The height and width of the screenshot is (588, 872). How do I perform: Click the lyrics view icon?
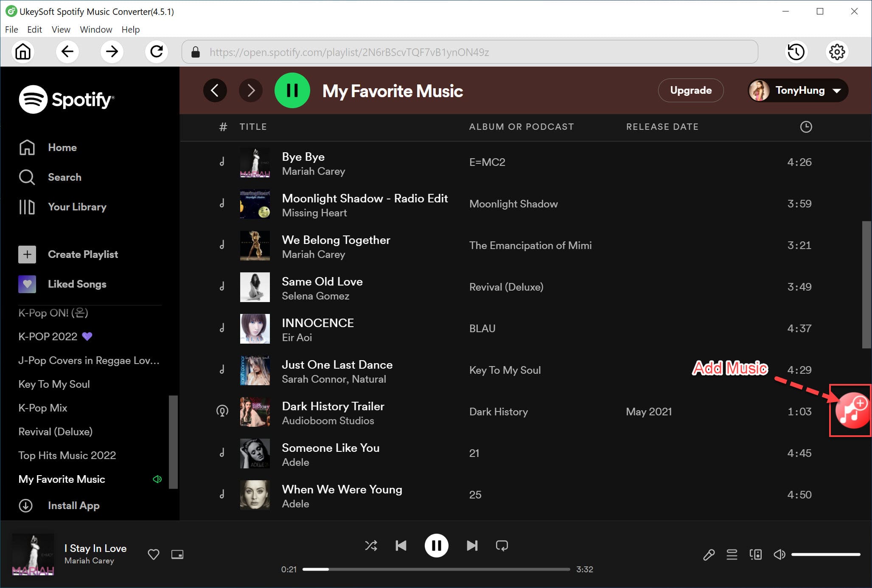(708, 554)
